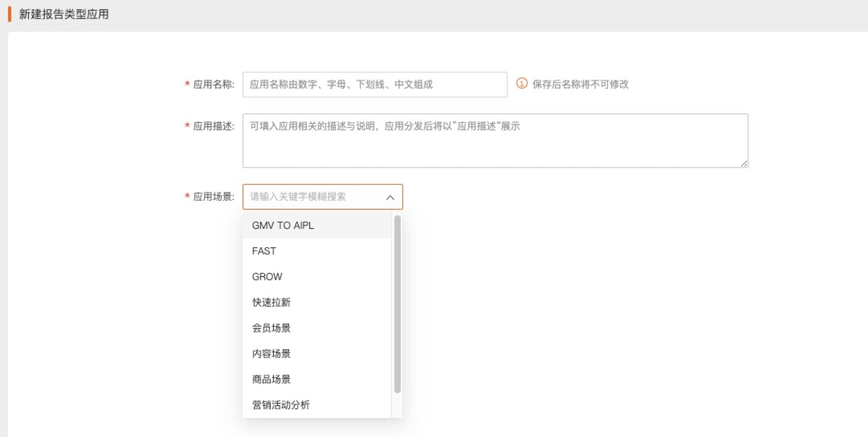Screen dimensions: 868x437
Task: Click the 应用场景 label
Action: pos(214,197)
